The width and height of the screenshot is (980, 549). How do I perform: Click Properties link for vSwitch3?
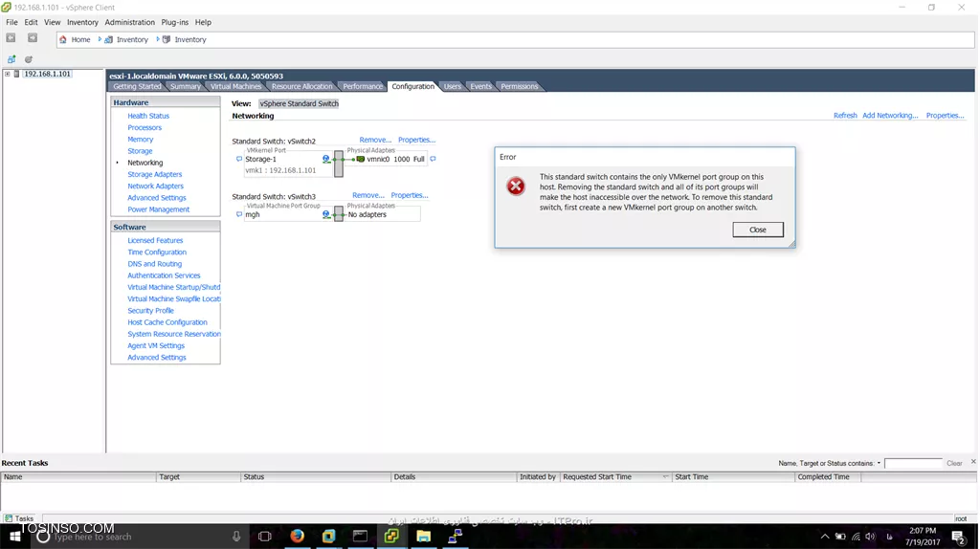point(410,195)
